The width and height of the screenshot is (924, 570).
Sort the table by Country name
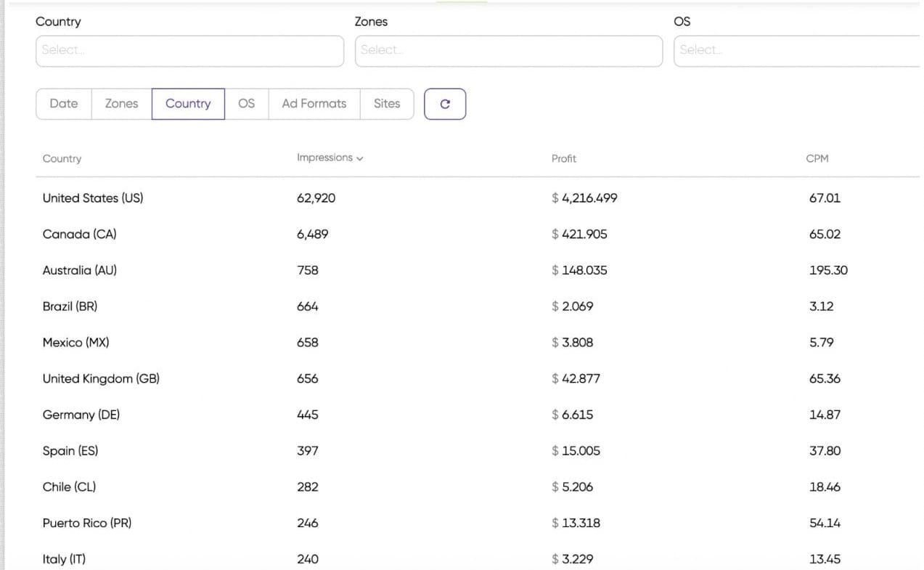(62, 158)
